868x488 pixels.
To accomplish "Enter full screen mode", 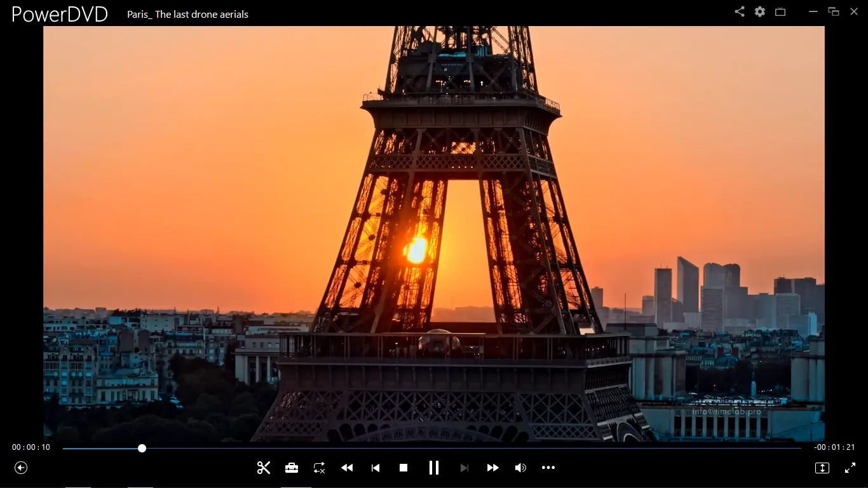I will point(850,468).
